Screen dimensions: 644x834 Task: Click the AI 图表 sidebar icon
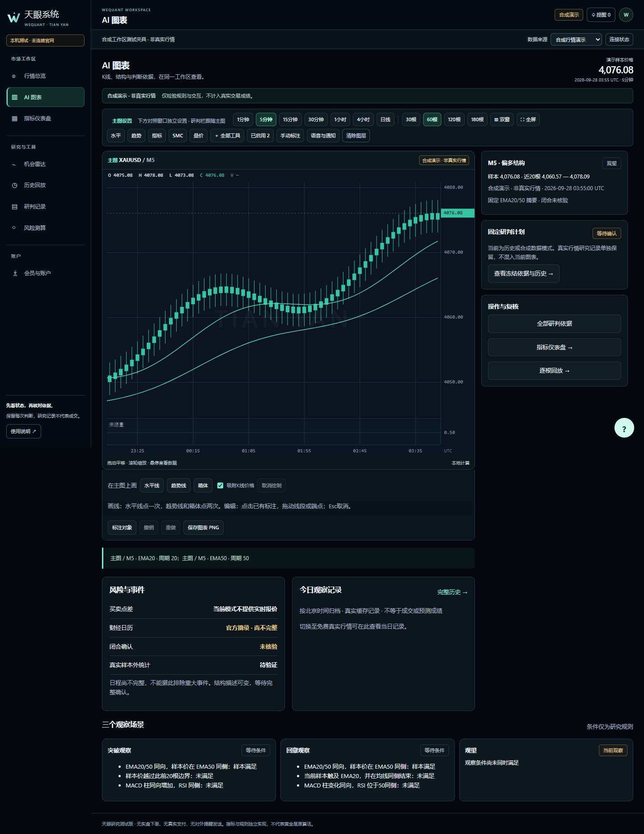(x=14, y=97)
